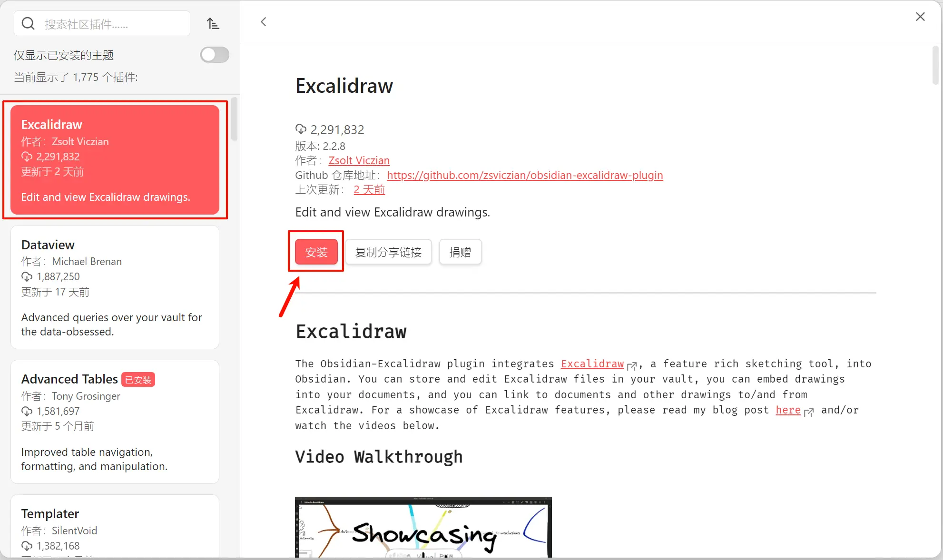Image resolution: width=943 pixels, height=560 pixels.
Task: Click '更新于 5 个月前' on Advanced Tables
Action: pos(58,426)
